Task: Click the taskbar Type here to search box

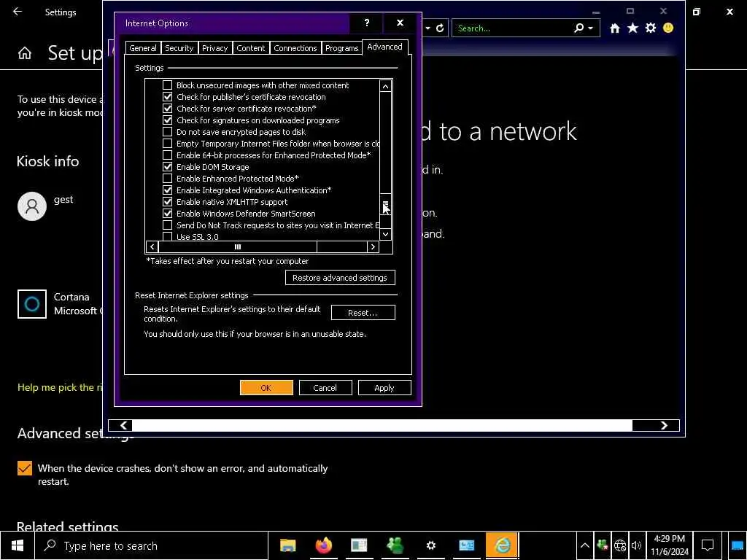Action: pos(152,545)
